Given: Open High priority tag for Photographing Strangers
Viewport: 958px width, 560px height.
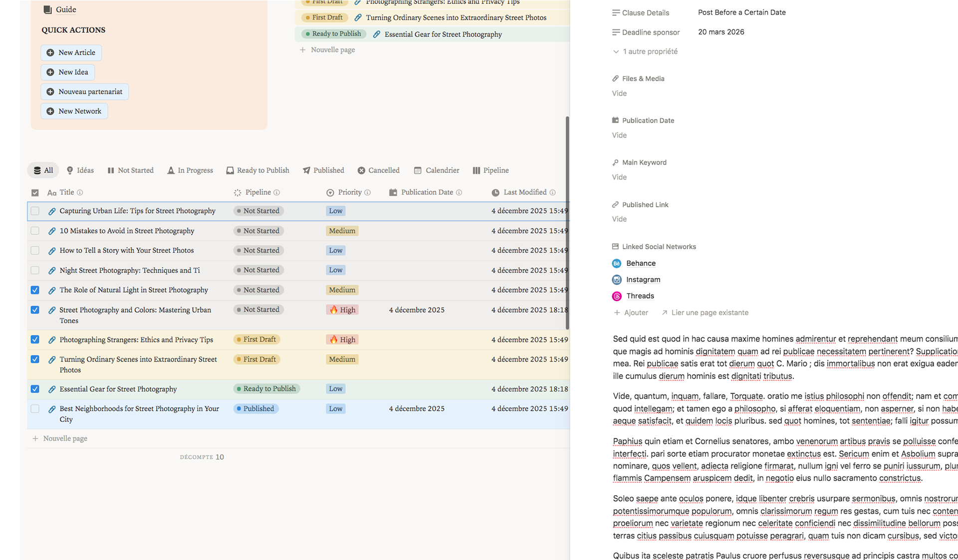Looking at the screenshot, I should pyautogui.click(x=342, y=340).
